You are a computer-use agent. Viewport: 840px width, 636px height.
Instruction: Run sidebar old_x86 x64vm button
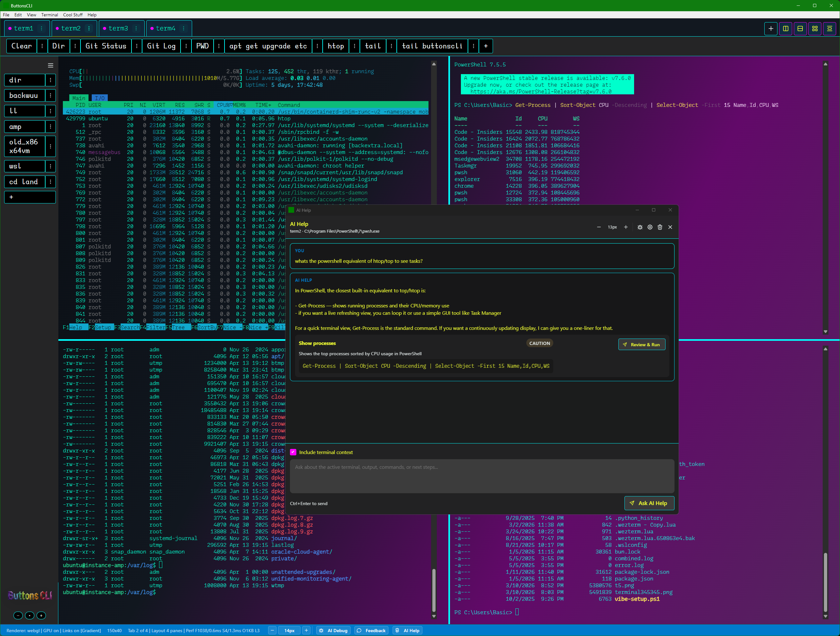pos(25,146)
